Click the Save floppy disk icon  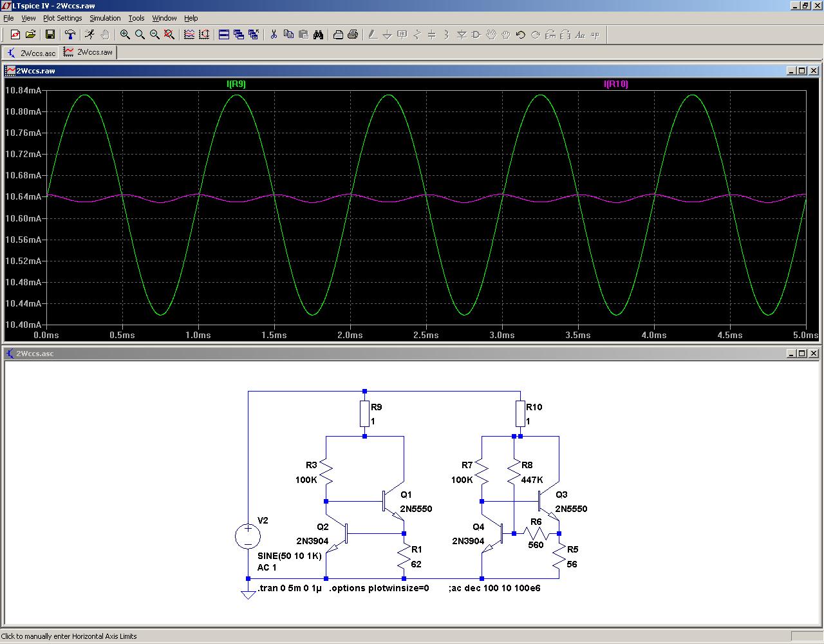pos(50,35)
